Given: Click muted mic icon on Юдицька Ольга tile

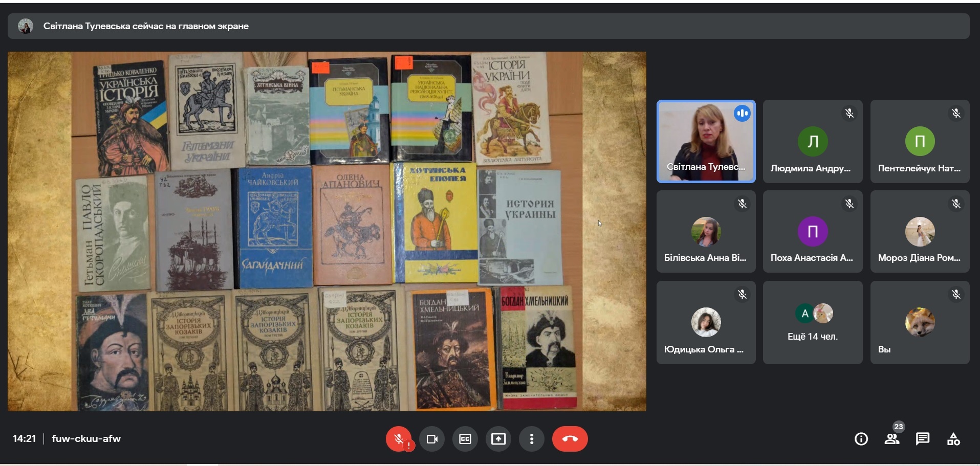Looking at the screenshot, I should pos(742,294).
